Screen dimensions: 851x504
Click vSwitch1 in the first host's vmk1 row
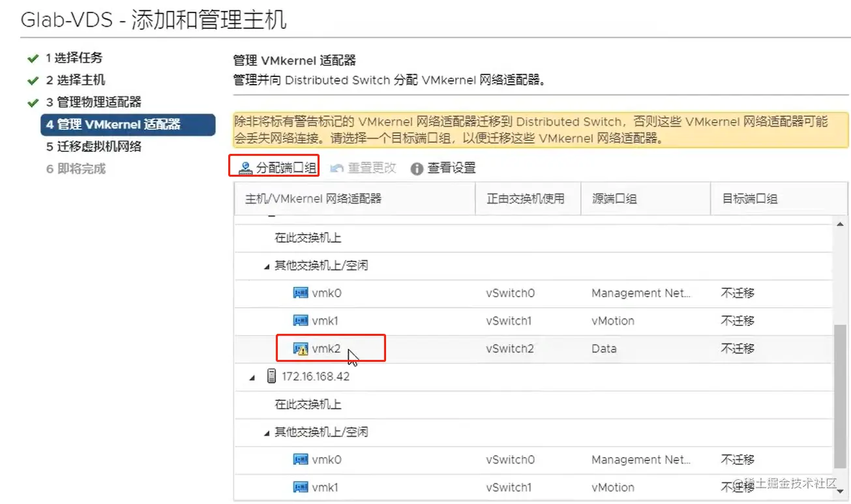(x=509, y=321)
